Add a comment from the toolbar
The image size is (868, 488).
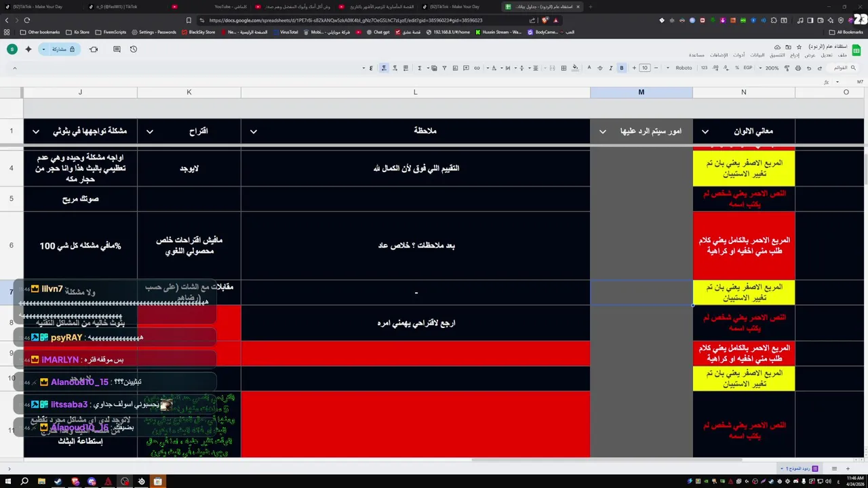(467, 68)
